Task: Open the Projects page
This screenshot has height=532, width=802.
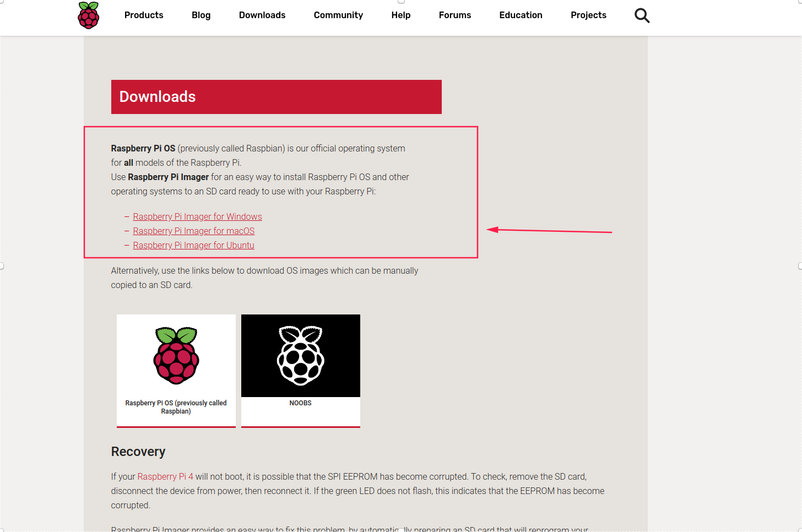Action: (x=588, y=15)
